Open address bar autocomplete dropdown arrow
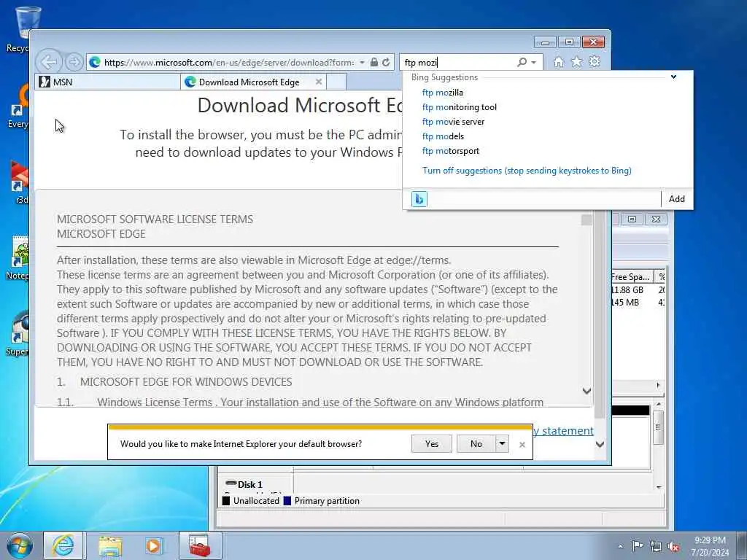Viewport: 747px width, 560px height. click(x=362, y=63)
